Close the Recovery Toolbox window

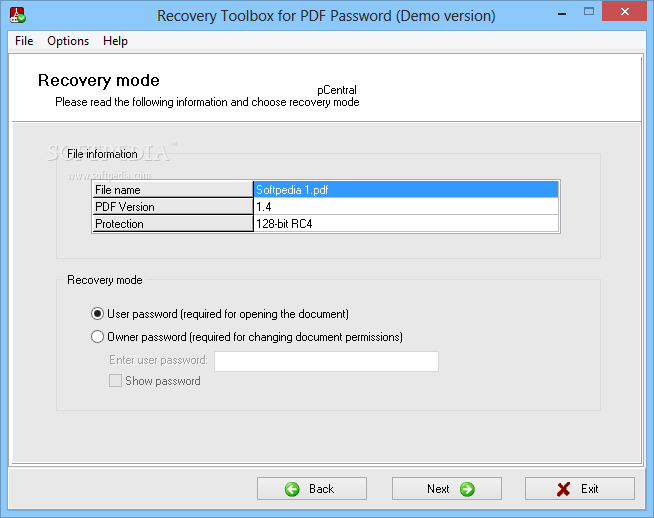pyautogui.click(x=624, y=11)
